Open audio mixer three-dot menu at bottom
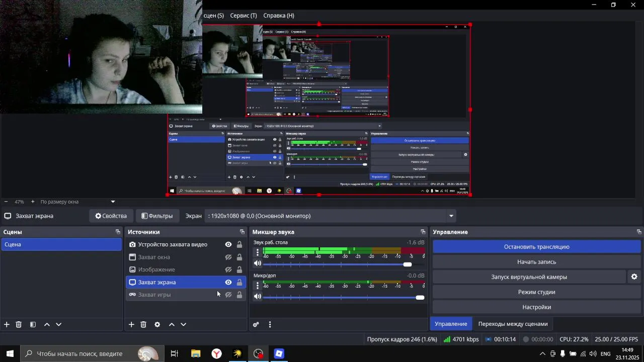644x362 pixels. [x=270, y=324]
